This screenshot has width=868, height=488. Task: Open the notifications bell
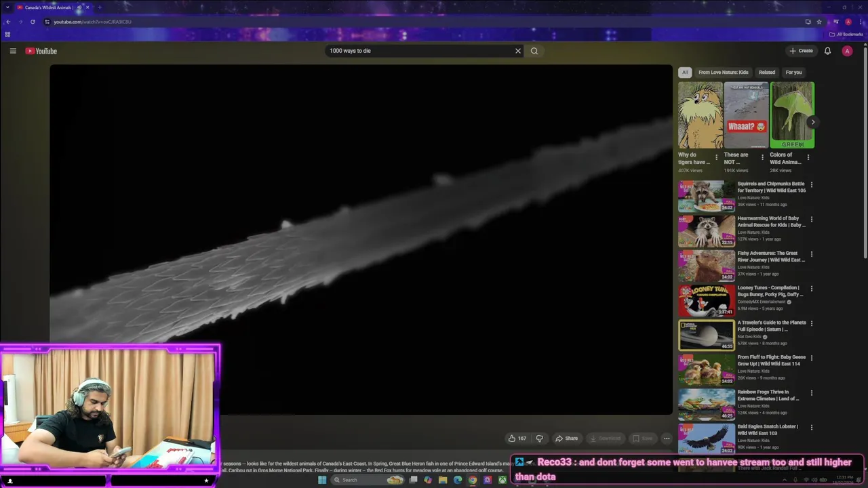(x=827, y=51)
